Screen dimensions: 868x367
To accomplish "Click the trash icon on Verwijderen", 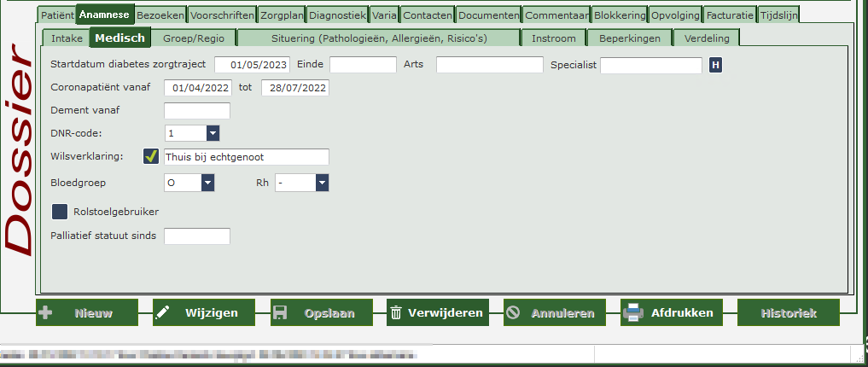I will [396, 313].
